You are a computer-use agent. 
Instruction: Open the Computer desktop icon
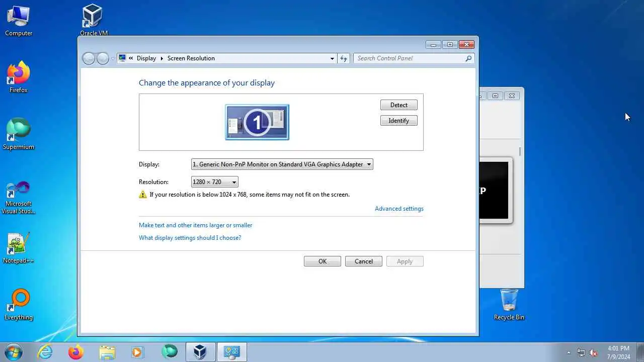click(19, 20)
